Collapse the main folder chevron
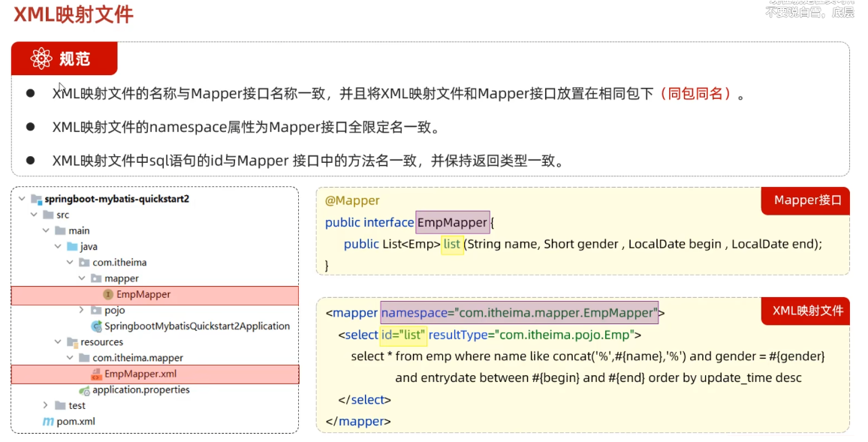This screenshot has height=442, width=868. click(x=46, y=230)
